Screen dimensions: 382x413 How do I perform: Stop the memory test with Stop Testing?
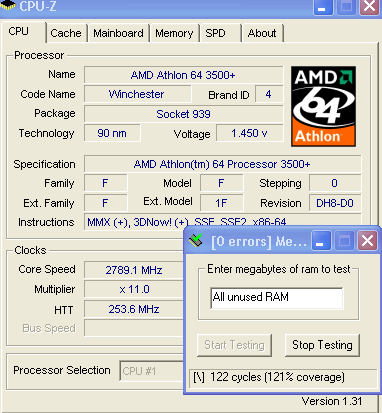[x=322, y=345]
